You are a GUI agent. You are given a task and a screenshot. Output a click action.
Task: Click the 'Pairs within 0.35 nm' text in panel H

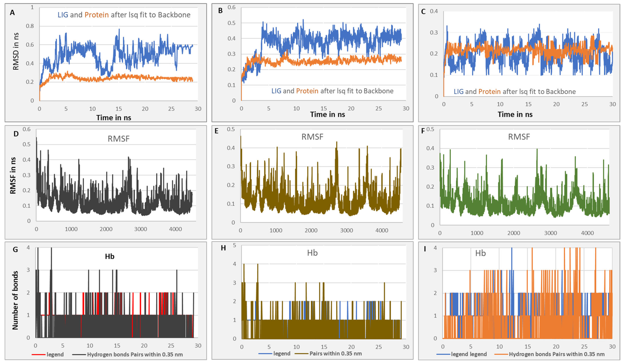coord(335,354)
